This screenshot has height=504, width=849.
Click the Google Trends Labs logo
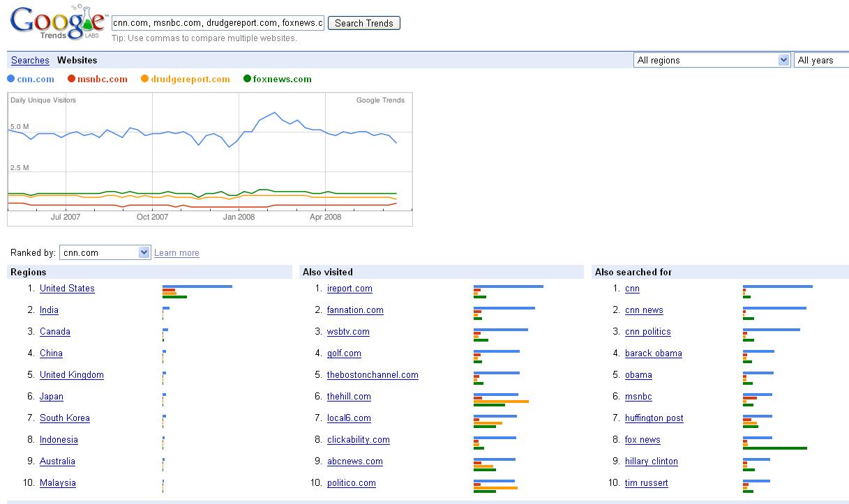pos(57,23)
